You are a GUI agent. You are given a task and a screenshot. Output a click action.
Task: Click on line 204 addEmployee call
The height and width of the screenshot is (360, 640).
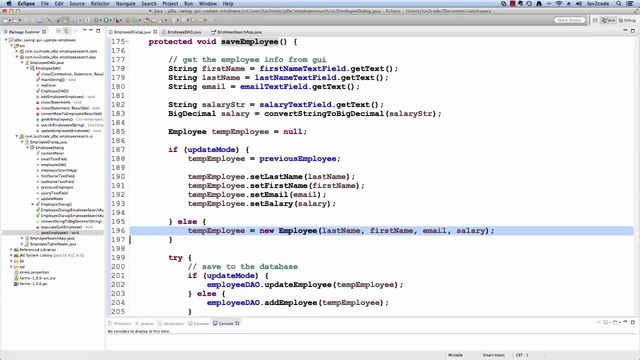(298, 303)
